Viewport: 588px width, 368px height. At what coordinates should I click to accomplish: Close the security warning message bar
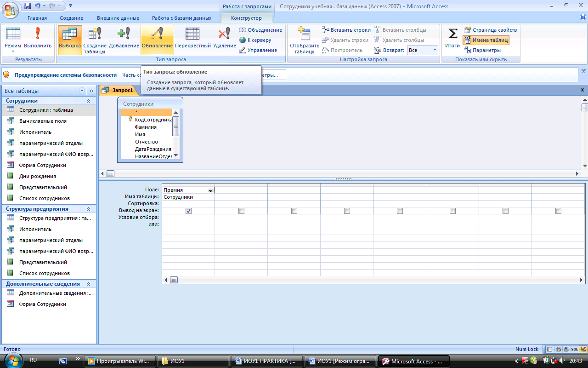[584, 71]
